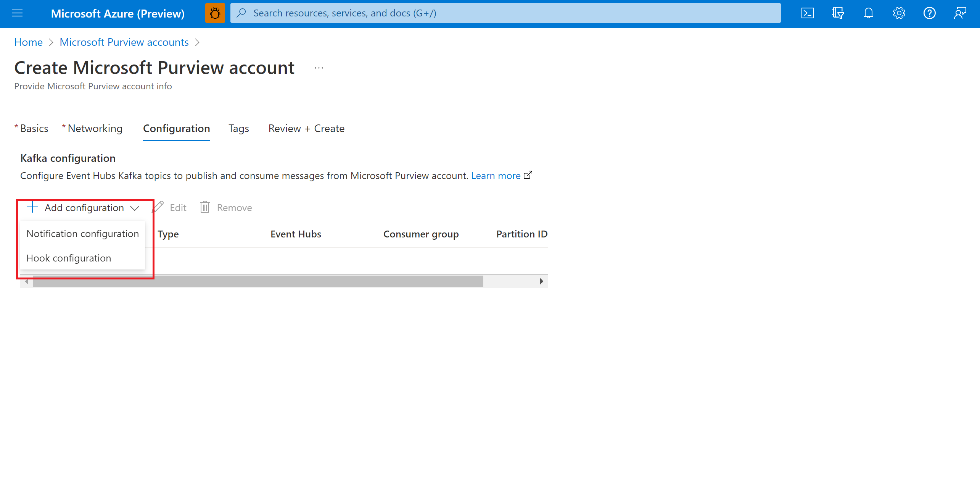
Task: Click the Edit pencil button
Action: pos(170,208)
